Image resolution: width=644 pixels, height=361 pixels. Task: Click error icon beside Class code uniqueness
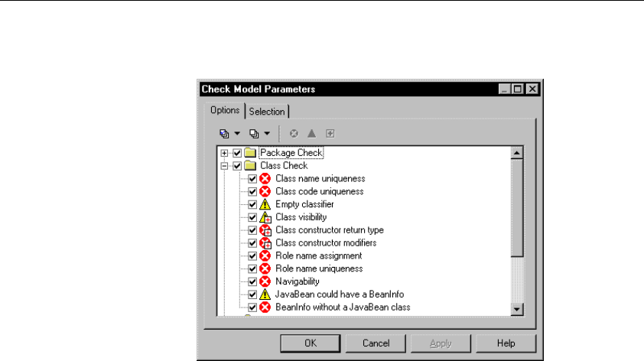(x=265, y=191)
